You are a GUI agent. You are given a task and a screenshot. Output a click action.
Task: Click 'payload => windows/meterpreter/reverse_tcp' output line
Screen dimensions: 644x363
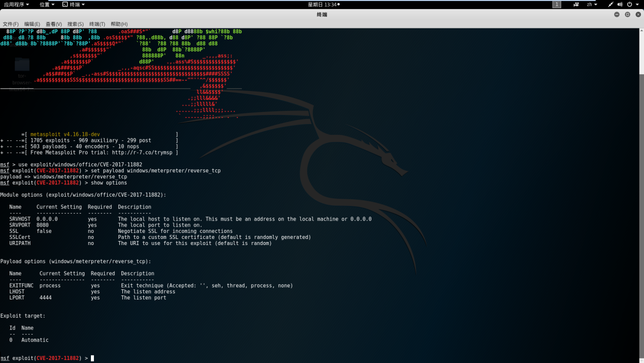point(63,177)
